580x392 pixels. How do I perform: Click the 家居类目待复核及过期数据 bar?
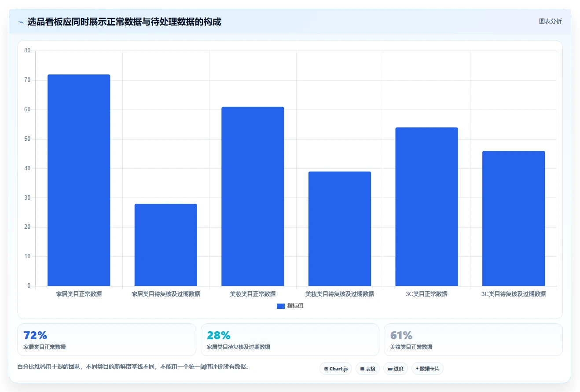coord(166,245)
